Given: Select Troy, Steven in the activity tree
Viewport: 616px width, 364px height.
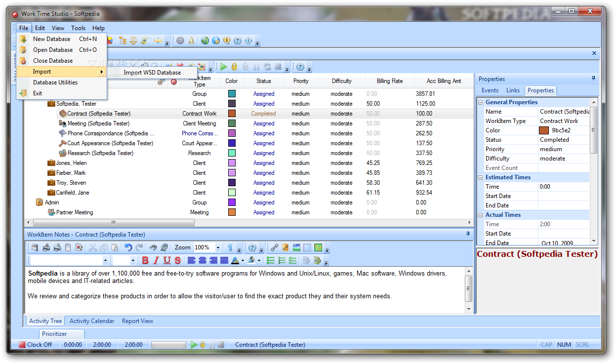Looking at the screenshot, I should coord(71,183).
